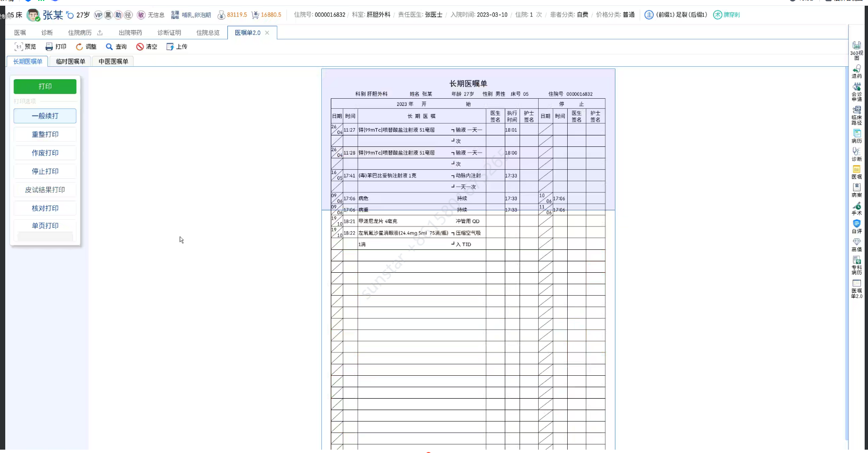Select the 临时医嘱单 sub-tab

point(71,62)
